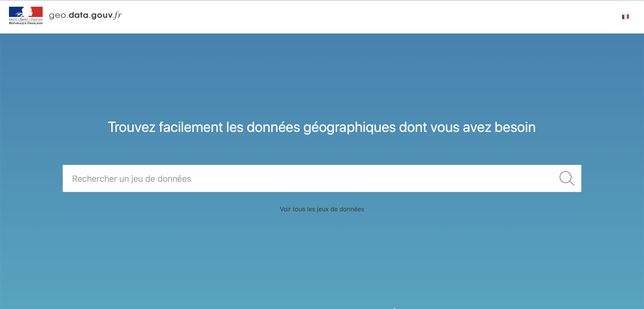Click the word 'besoin' ending the headline
Viewport: 644px width, 309px height.
(515, 127)
